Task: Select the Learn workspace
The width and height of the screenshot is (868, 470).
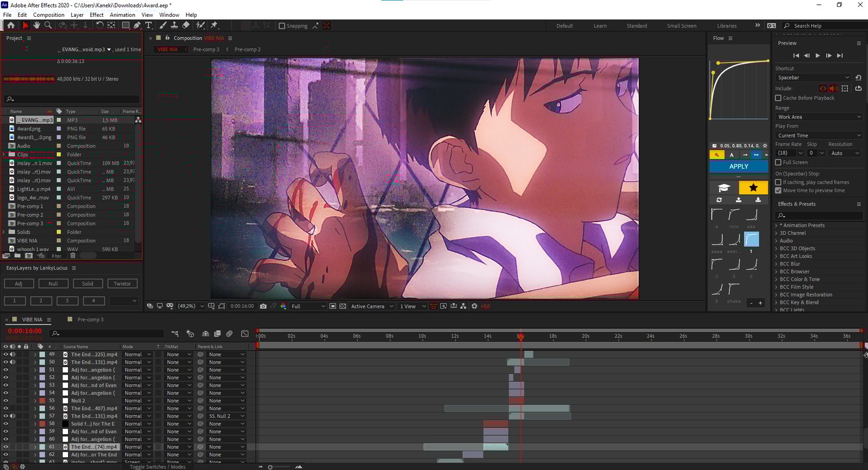Action: tap(600, 26)
